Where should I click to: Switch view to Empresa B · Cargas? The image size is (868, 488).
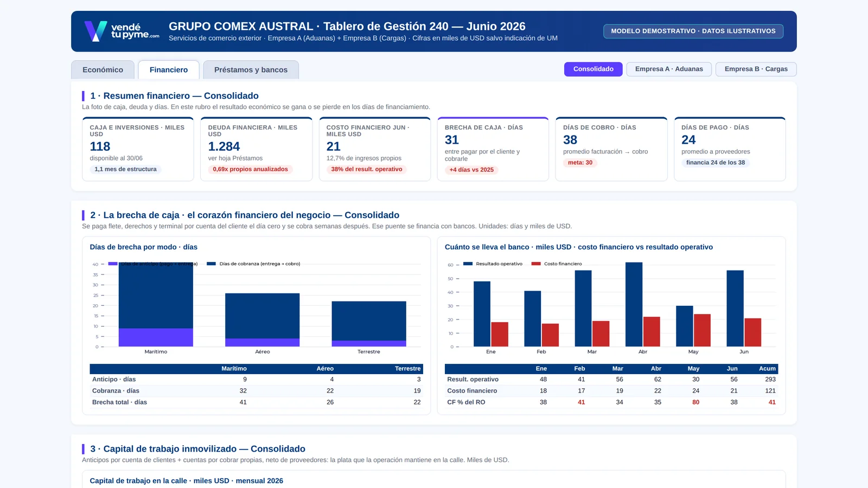756,69
